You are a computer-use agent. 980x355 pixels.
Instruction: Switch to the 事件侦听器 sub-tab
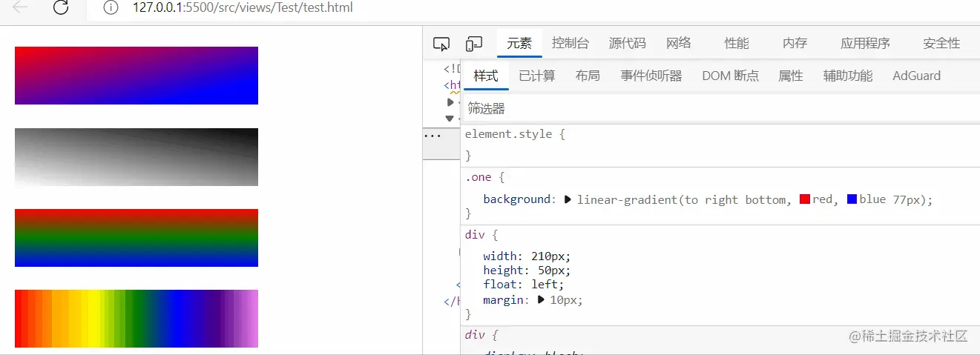click(x=651, y=76)
